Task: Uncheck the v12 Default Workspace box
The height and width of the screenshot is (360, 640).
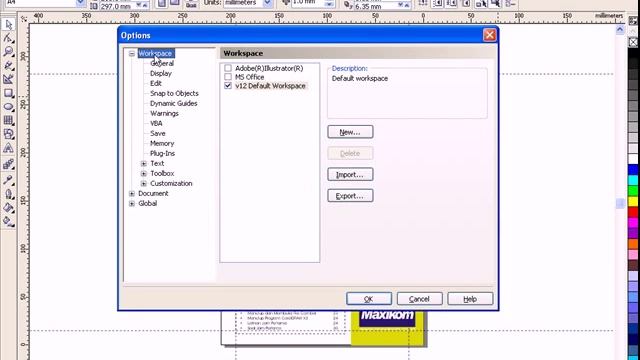Action: (x=228, y=86)
